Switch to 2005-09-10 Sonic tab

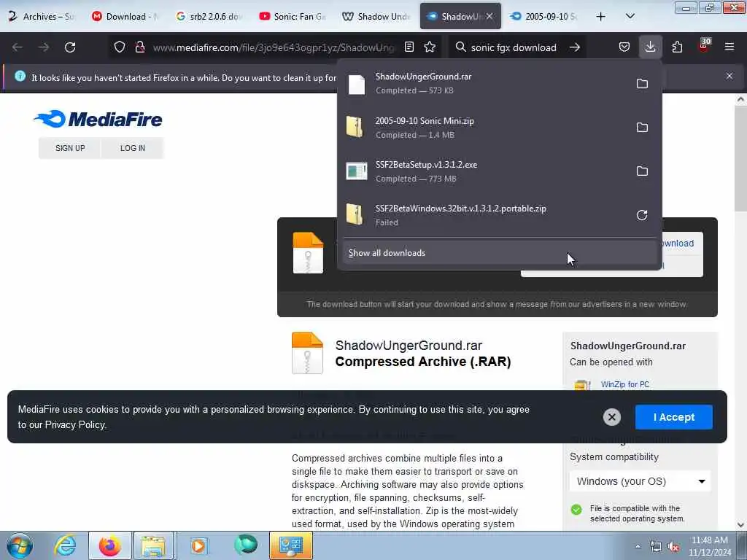544,17
